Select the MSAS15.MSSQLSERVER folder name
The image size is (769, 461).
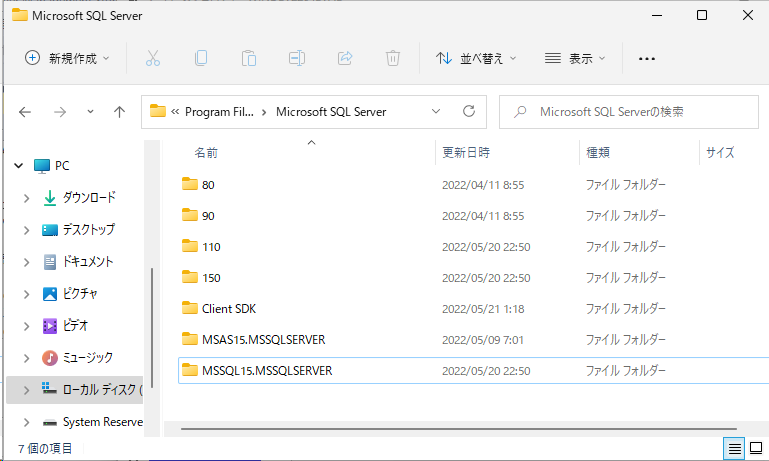click(x=263, y=339)
